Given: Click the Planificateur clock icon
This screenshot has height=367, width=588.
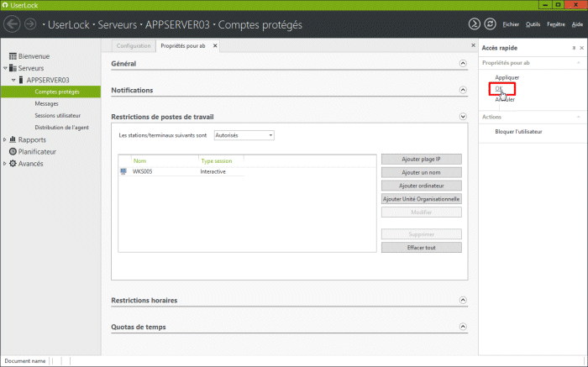Looking at the screenshot, I should pyautogui.click(x=13, y=151).
